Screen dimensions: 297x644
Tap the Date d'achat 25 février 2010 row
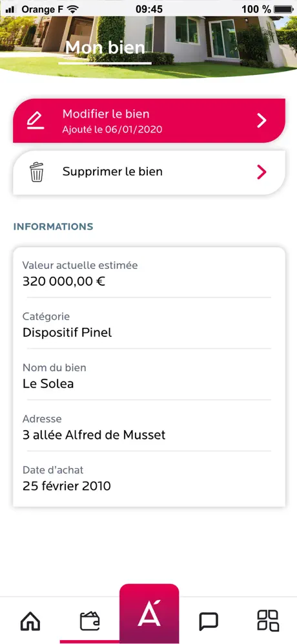tap(149, 478)
